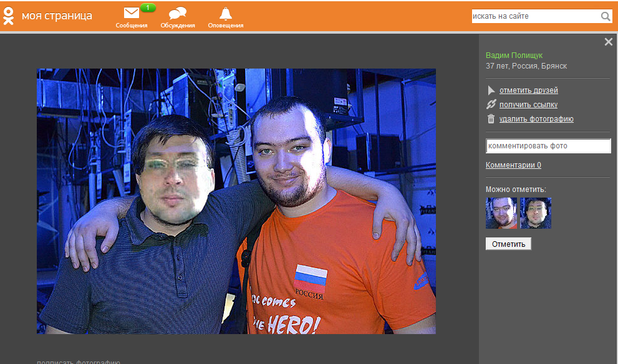Image resolution: width=618 pixels, height=364 pixels.
Task: Click the "комментировать фото" comment box
Action: click(x=548, y=146)
